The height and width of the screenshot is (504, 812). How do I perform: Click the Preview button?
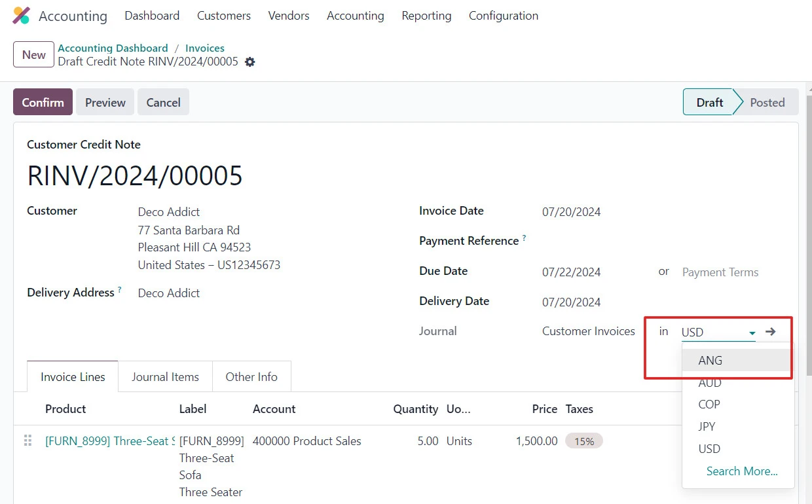click(x=105, y=101)
